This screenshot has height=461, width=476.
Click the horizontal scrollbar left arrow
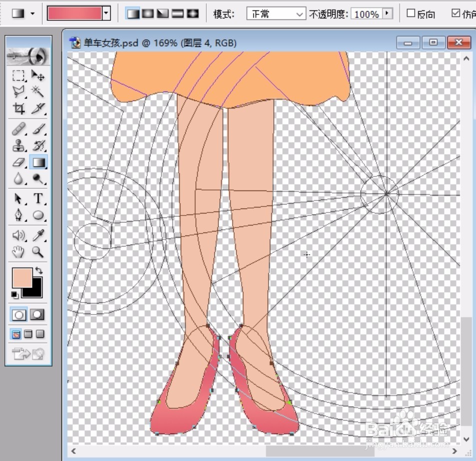(73, 451)
